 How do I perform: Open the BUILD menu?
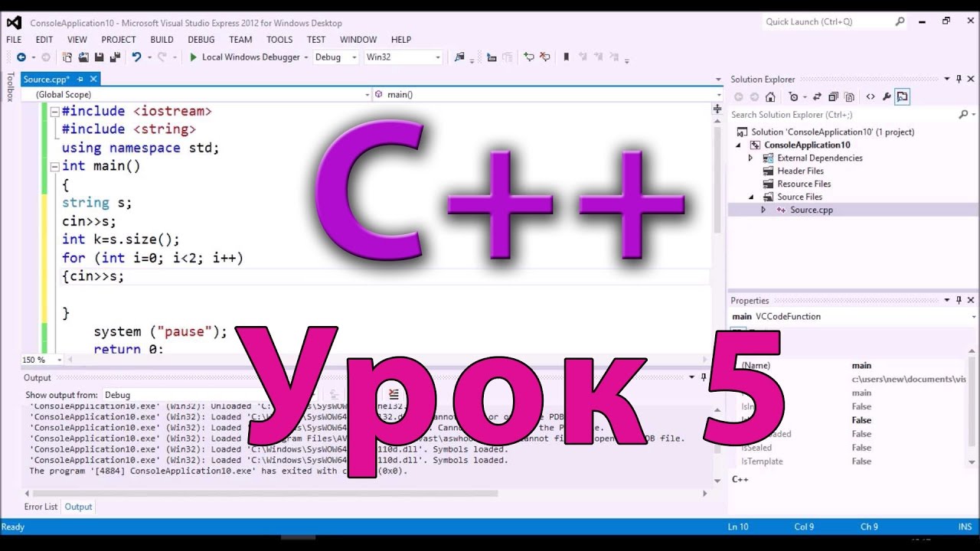(162, 40)
